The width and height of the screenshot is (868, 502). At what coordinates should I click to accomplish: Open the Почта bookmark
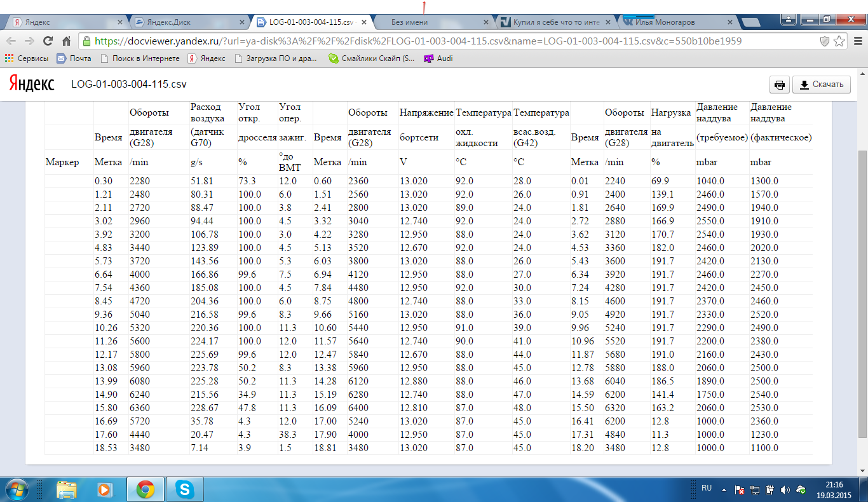[x=74, y=58]
